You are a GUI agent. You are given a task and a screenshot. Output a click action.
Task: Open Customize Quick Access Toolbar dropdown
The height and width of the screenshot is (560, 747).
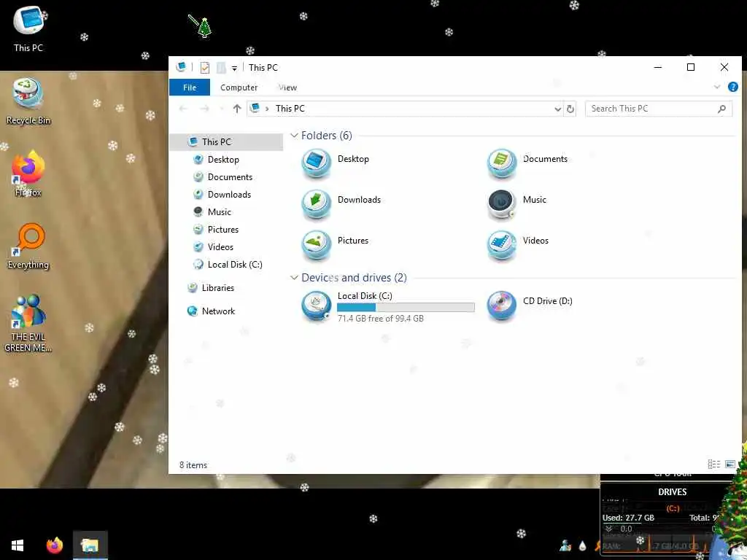pyautogui.click(x=234, y=68)
